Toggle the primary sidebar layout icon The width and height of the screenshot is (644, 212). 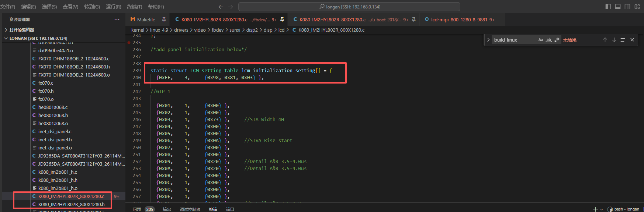coord(608,7)
